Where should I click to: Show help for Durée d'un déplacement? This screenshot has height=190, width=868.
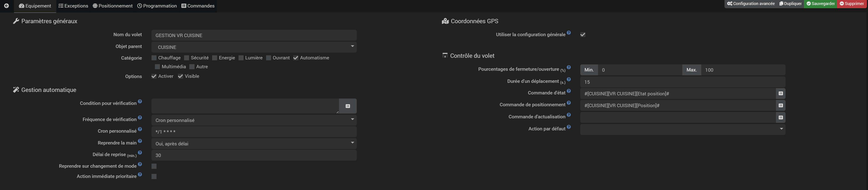(569, 79)
